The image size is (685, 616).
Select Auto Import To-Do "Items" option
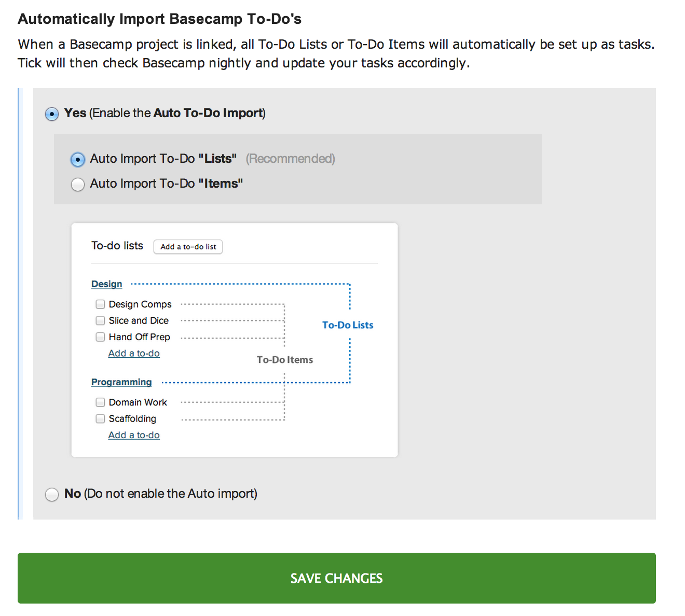point(77,184)
